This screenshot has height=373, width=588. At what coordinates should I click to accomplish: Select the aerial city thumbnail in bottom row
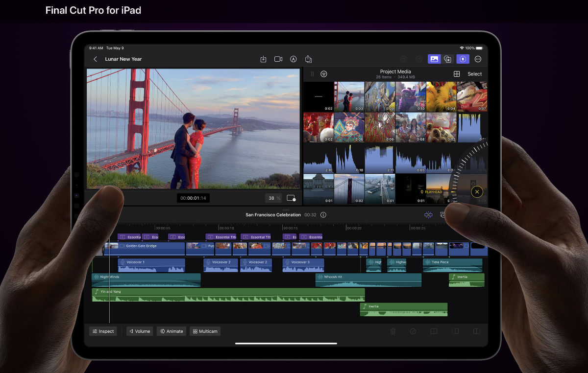(x=380, y=188)
